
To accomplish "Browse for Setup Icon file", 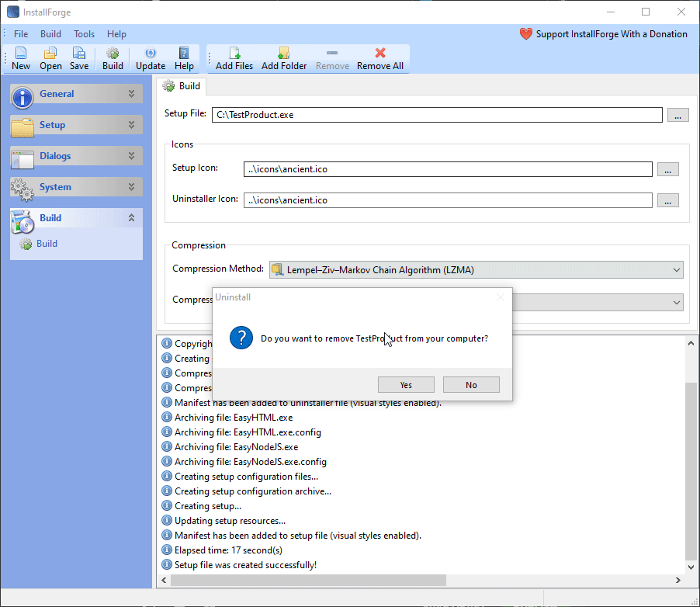I will pyautogui.click(x=667, y=169).
